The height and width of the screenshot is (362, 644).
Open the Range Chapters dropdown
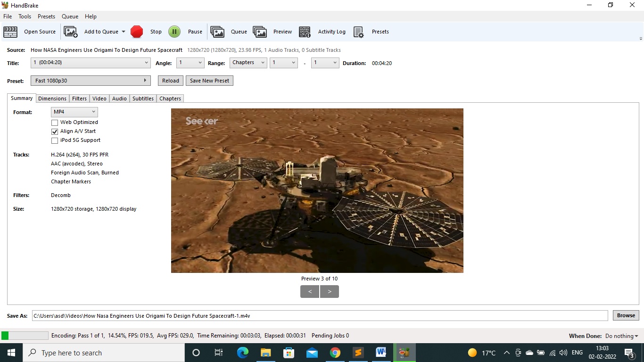248,63
